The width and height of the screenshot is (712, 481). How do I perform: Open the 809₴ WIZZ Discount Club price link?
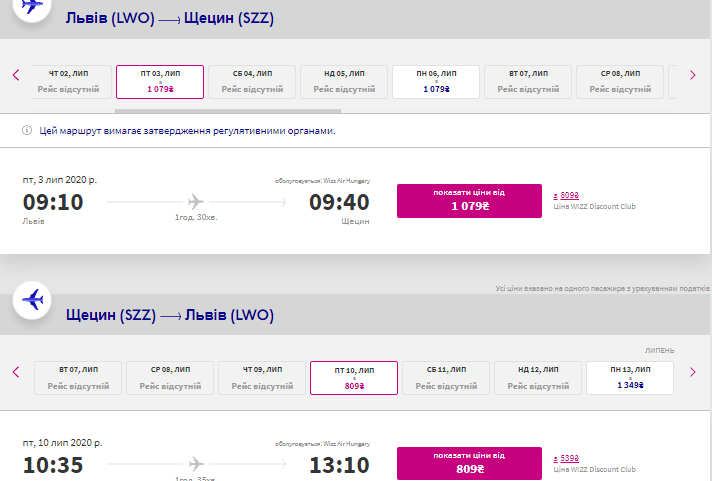pos(566,195)
